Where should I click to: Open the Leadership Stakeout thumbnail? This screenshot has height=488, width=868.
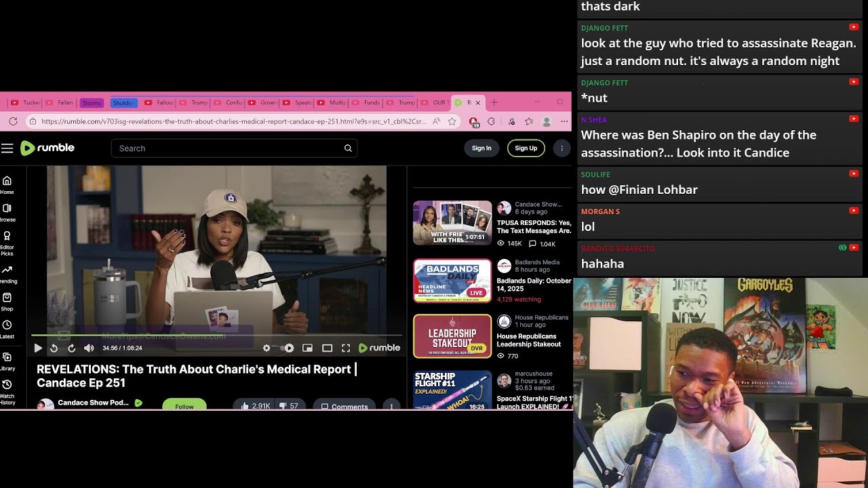point(452,336)
